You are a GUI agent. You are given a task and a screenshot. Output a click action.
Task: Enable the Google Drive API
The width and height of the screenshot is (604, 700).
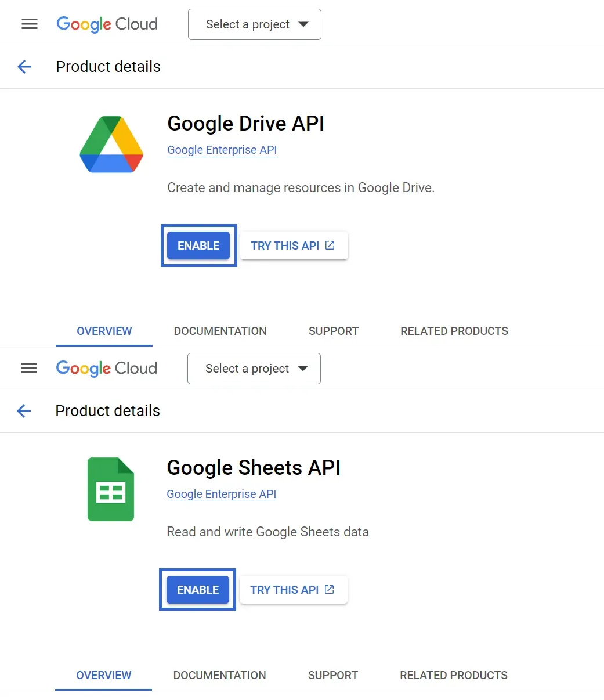coord(198,245)
